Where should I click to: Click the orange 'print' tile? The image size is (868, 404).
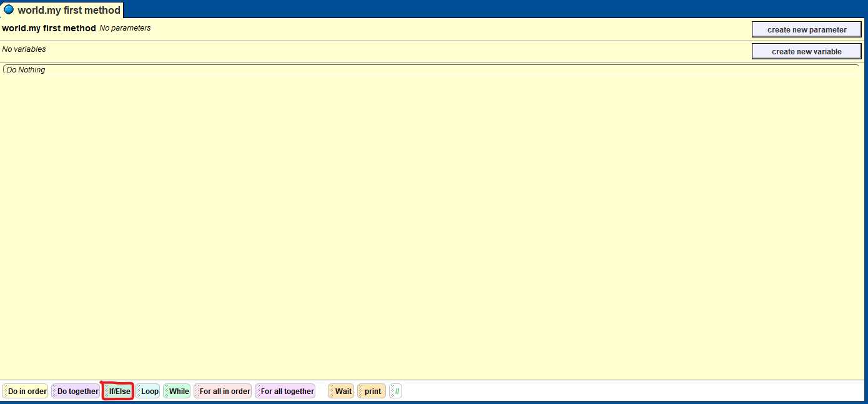373,392
